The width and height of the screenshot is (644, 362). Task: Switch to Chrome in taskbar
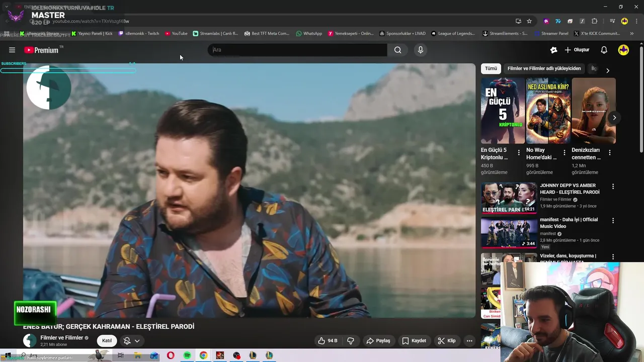[x=203, y=355]
